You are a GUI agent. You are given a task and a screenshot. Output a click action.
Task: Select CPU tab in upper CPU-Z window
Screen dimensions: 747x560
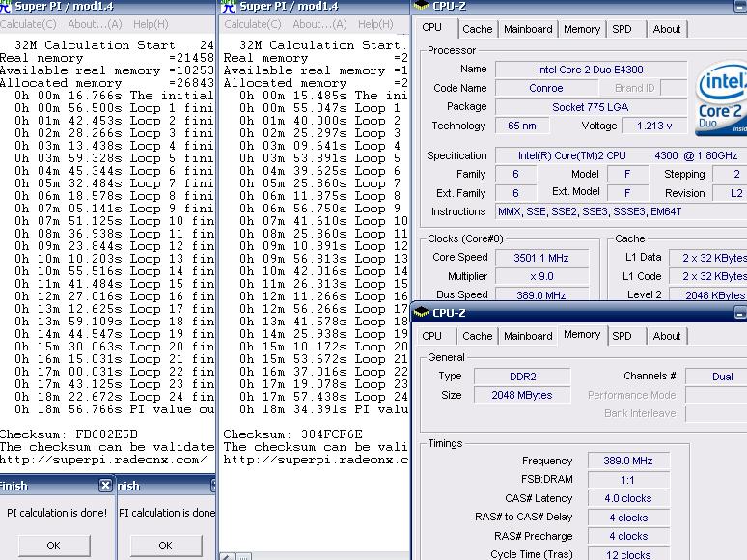coord(432,28)
